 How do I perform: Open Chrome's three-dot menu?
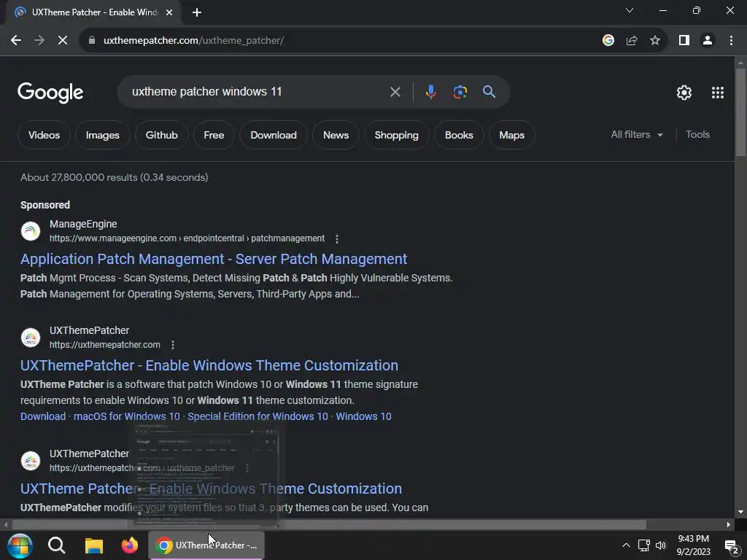(731, 41)
